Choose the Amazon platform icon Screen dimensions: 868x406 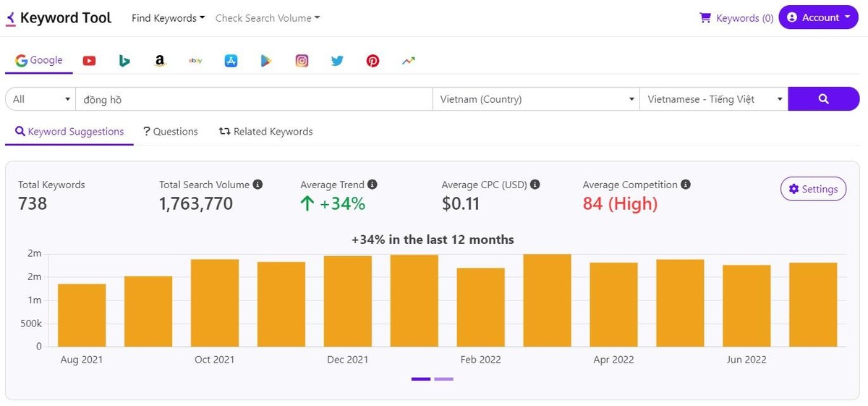pos(160,61)
